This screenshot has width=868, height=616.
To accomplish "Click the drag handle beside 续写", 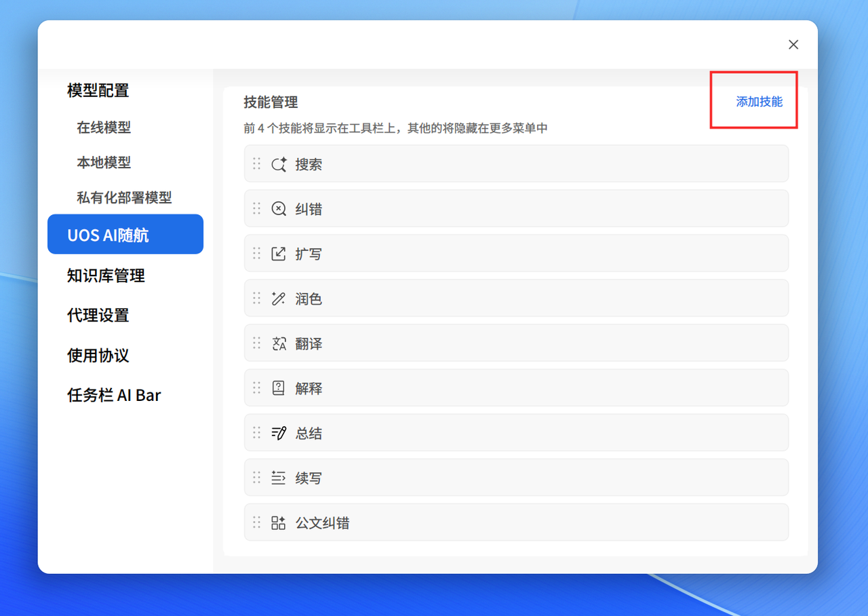I will pos(257,477).
